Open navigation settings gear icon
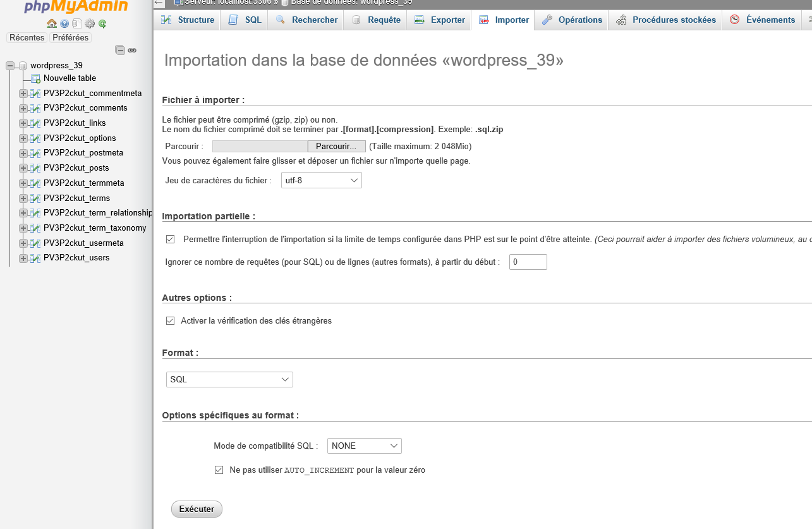The image size is (812, 529). pos(90,23)
